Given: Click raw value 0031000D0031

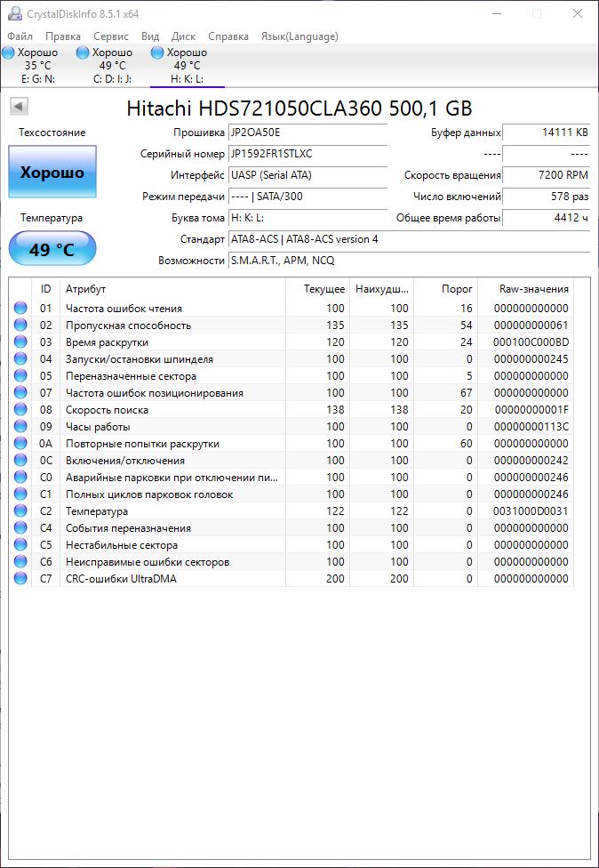Looking at the screenshot, I should pyautogui.click(x=531, y=511).
